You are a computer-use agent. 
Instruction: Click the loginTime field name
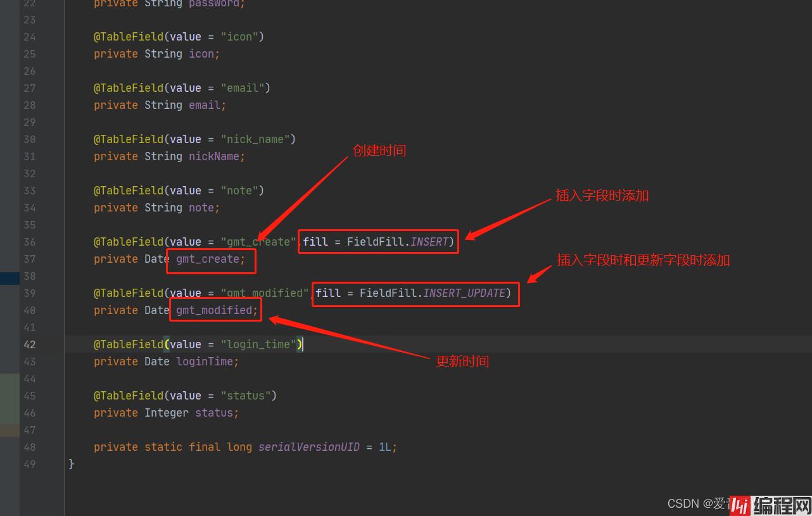tap(205, 362)
